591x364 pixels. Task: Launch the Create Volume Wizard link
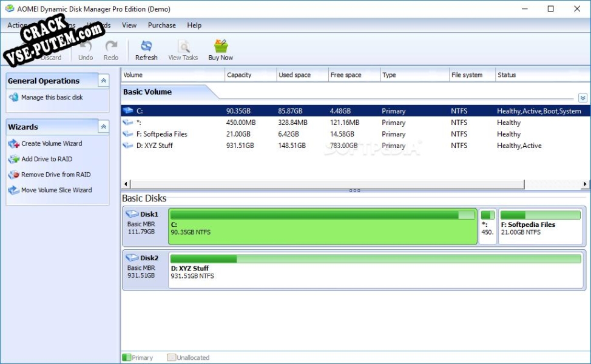point(52,144)
